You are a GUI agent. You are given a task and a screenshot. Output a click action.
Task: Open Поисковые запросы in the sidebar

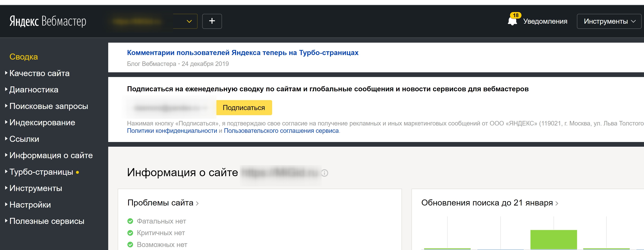tap(49, 106)
